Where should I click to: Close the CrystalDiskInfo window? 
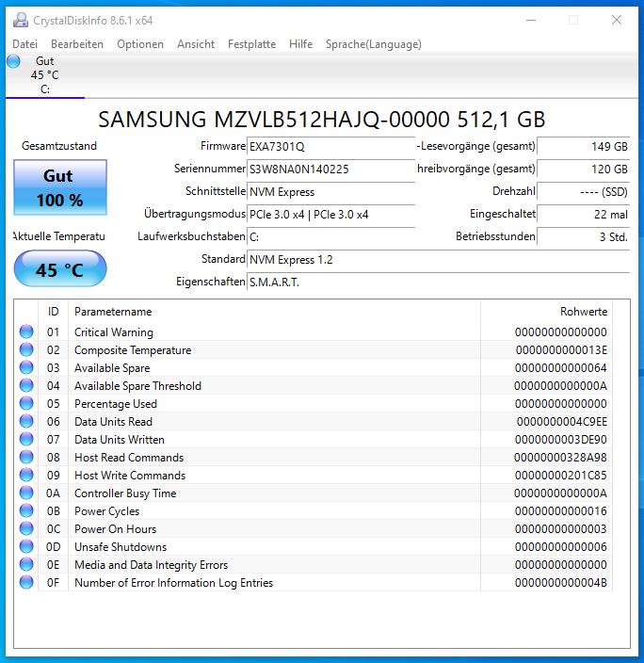[x=617, y=20]
